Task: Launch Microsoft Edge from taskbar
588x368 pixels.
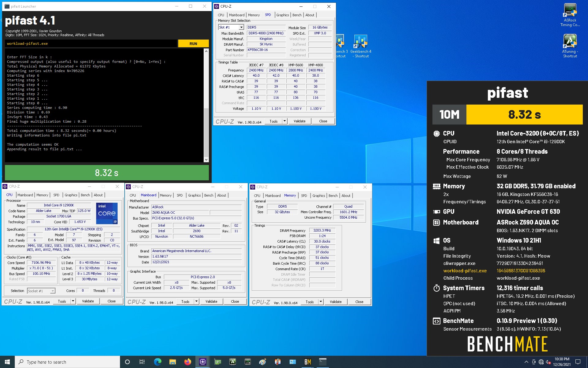Action: pyautogui.click(x=157, y=362)
